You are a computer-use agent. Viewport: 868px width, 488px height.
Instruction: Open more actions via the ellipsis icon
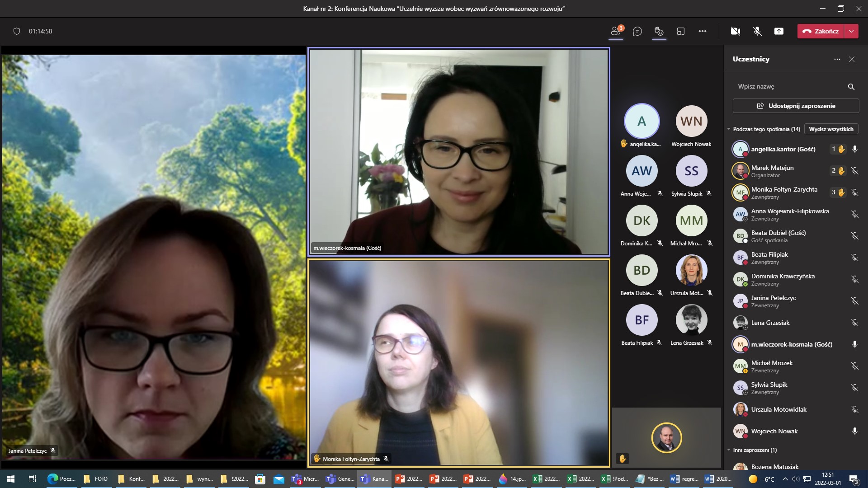coord(703,31)
